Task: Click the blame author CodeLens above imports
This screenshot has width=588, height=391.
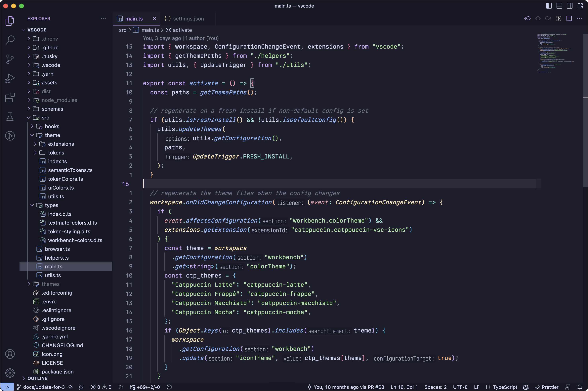Action: point(181,38)
